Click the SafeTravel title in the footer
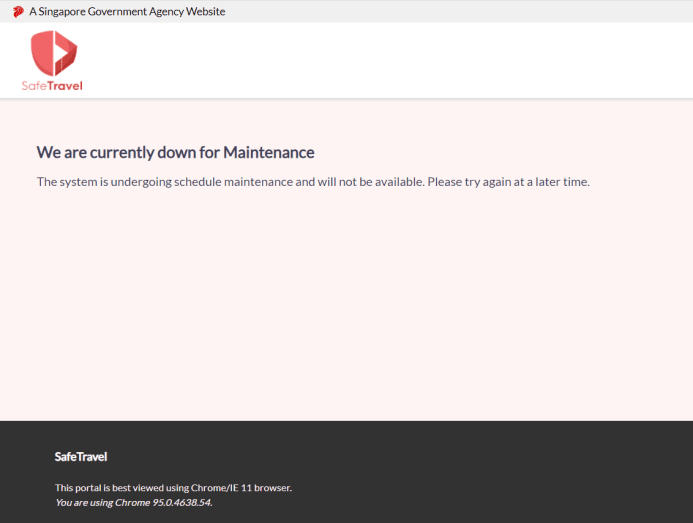This screenshot has width=693, height=523. [x=81, y=457]
